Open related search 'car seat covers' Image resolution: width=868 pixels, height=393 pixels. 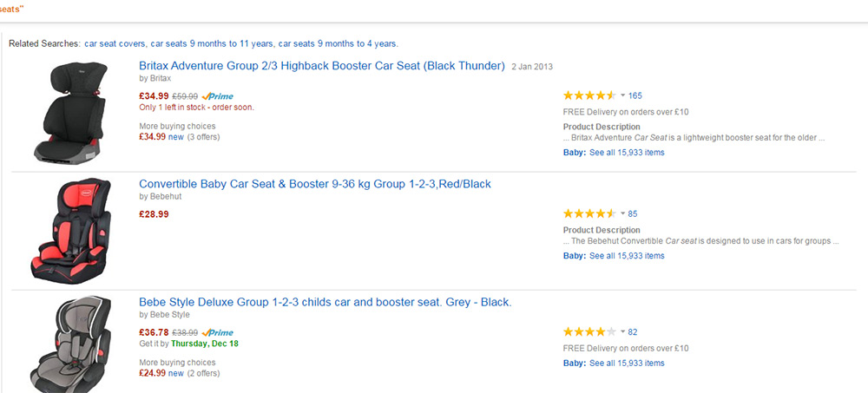click(x=115, y=43)
